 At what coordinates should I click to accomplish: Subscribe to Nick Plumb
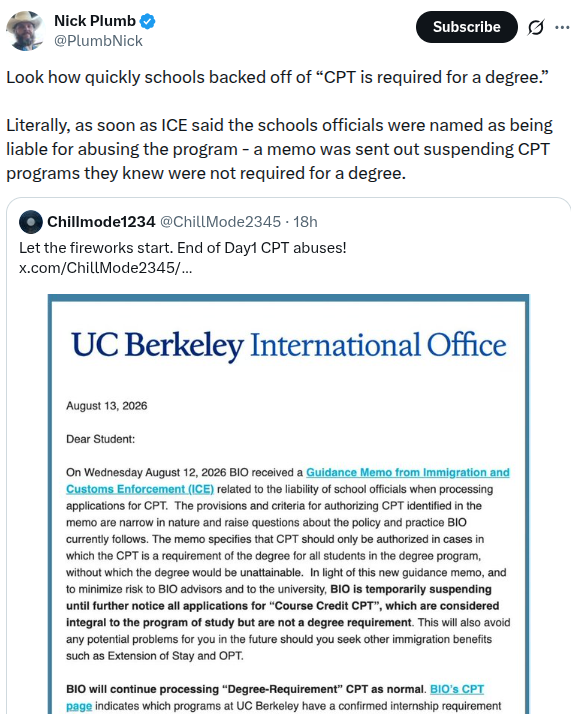[467, 27]
